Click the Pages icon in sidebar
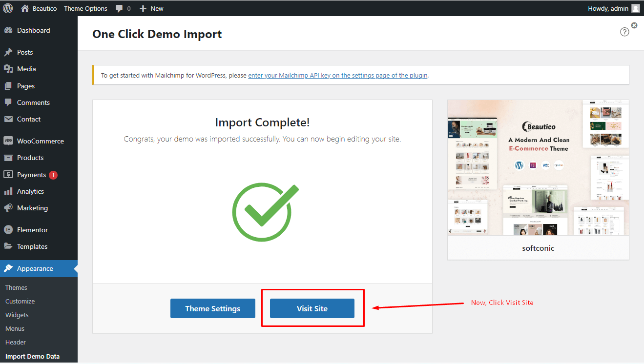 pyautogui.click(x=8, y=86)
